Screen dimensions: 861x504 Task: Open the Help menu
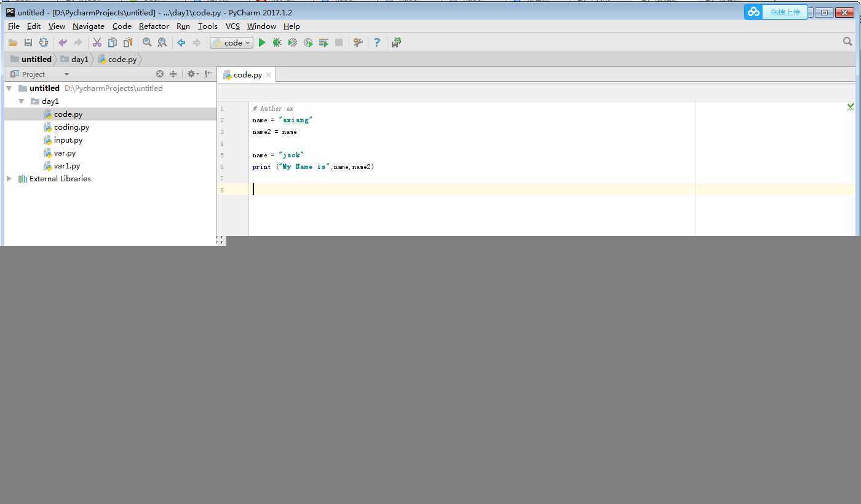[292, 26]
